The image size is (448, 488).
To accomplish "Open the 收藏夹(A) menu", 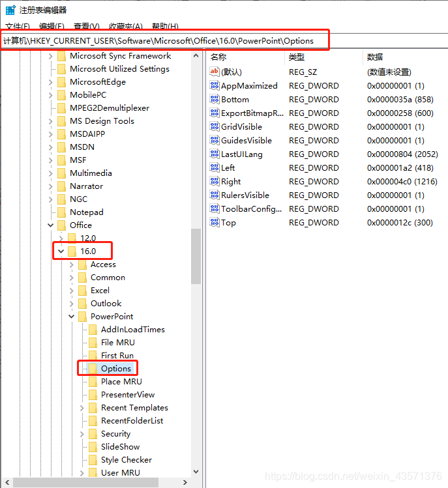I will click(126, 26).
